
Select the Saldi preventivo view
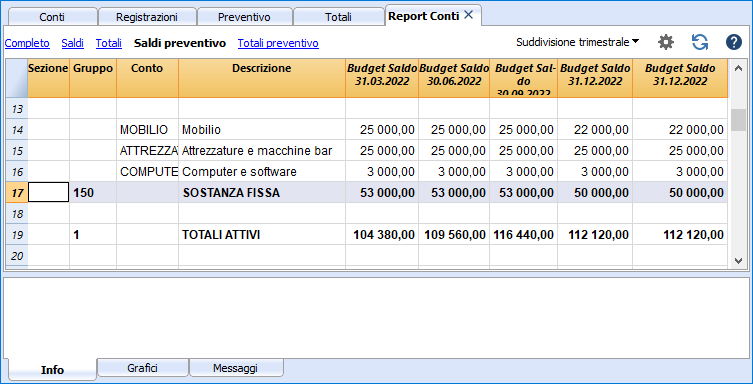tap(180, 43)
